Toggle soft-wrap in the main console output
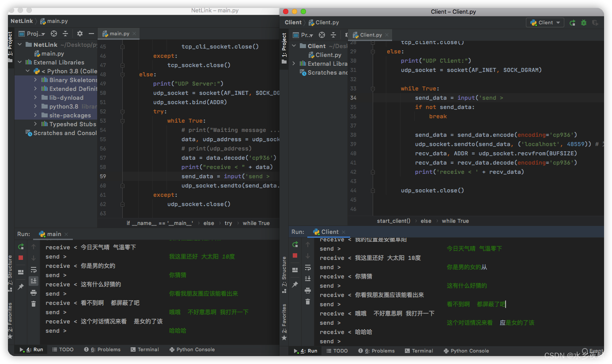Image resolution: width=612 pixels, height=364 pixels. click(34, 270)
